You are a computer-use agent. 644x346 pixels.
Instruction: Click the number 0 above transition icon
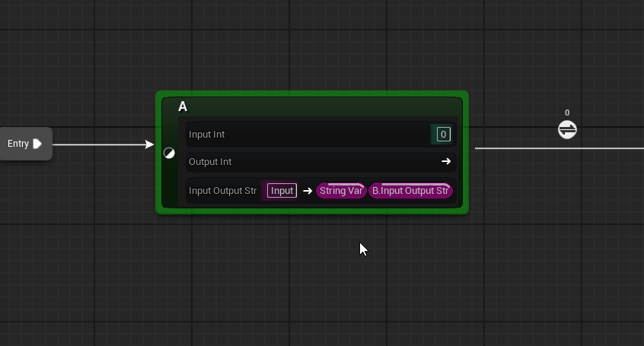tap(567, 113)
